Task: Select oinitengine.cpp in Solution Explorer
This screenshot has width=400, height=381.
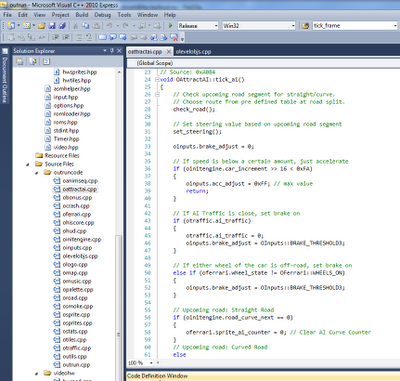Action: pos(82,239)
